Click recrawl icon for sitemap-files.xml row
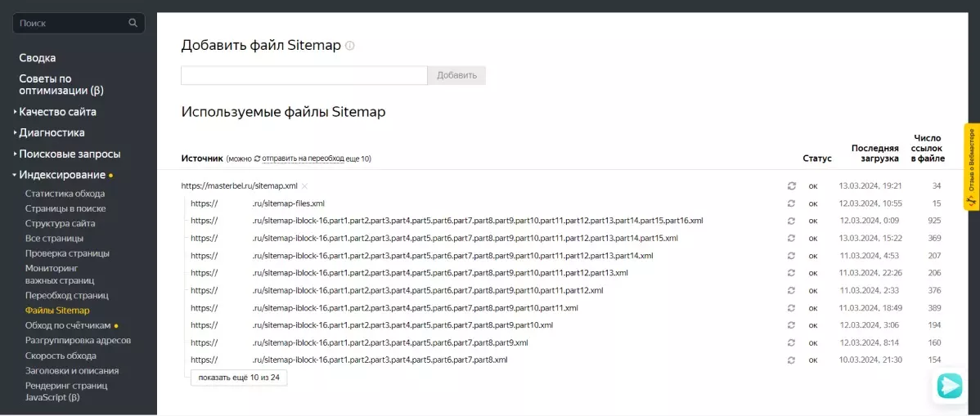Screen dimensions: 980x416 point(791,204)
